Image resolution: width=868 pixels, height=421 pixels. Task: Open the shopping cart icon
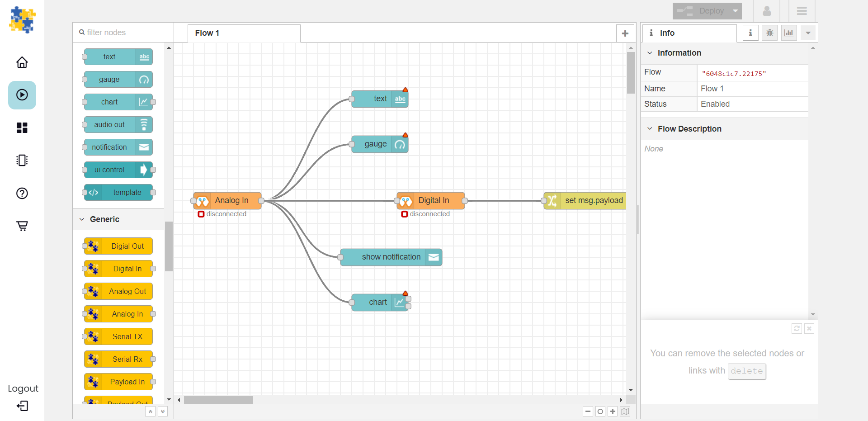[x=22, y=226]
